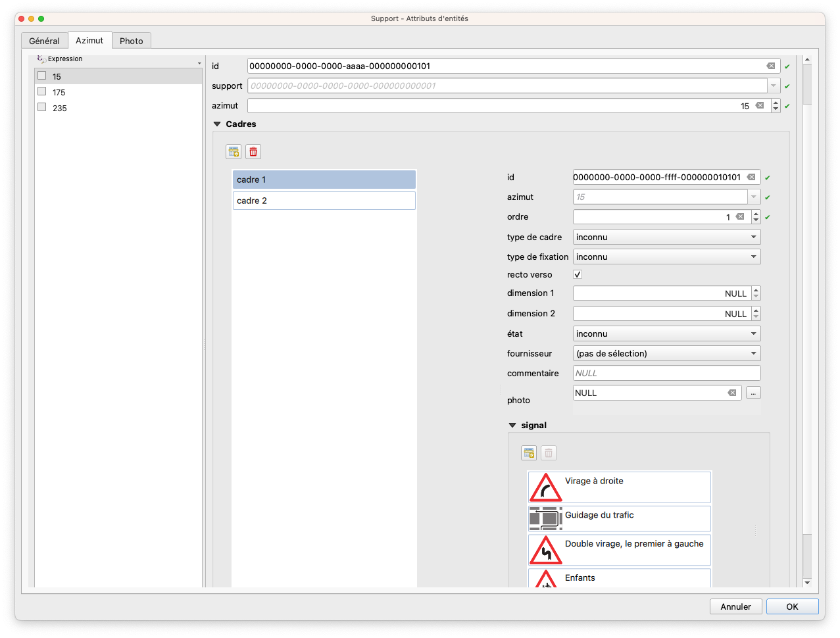Switch to the Photo tab
The image size is (840, 638).
click(132, 41)
